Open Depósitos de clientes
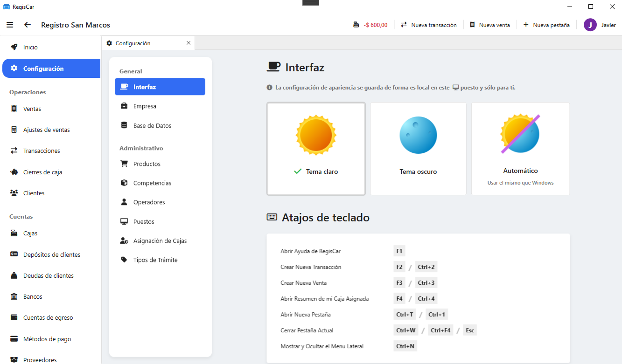 coord(52,254)
